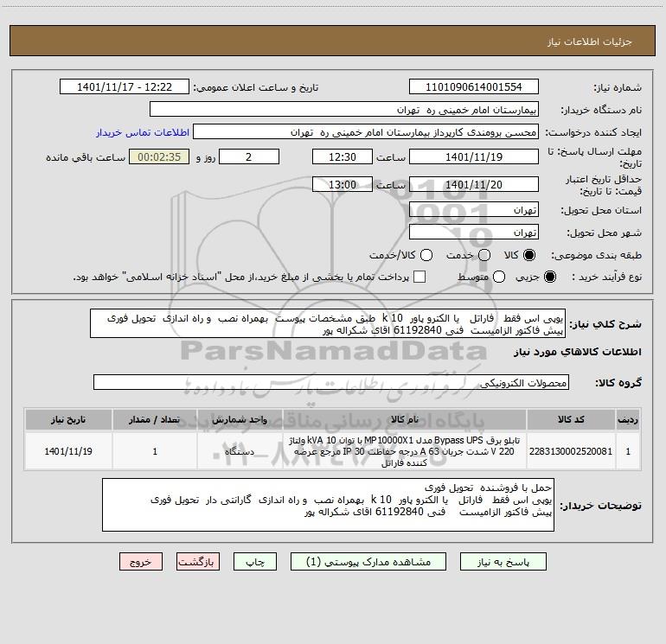Click the response deadline date 1401/11/19 field
The height and width of the screenshot is (644, 666).
click(474, 156)
